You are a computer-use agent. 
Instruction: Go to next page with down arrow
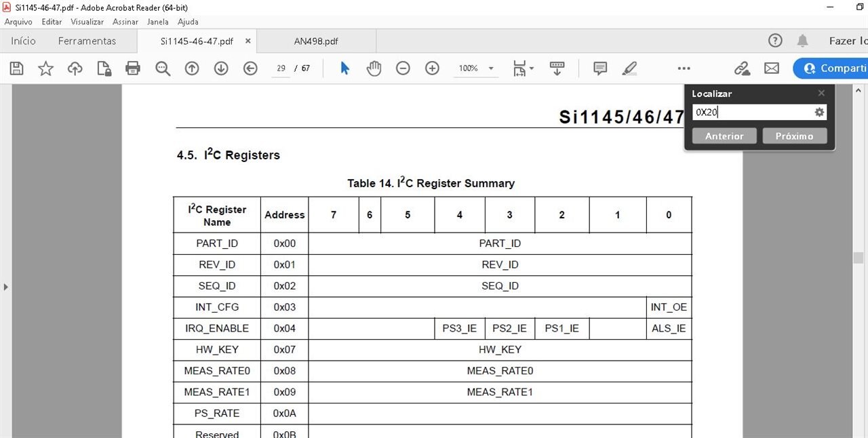(x=221, y=68)
